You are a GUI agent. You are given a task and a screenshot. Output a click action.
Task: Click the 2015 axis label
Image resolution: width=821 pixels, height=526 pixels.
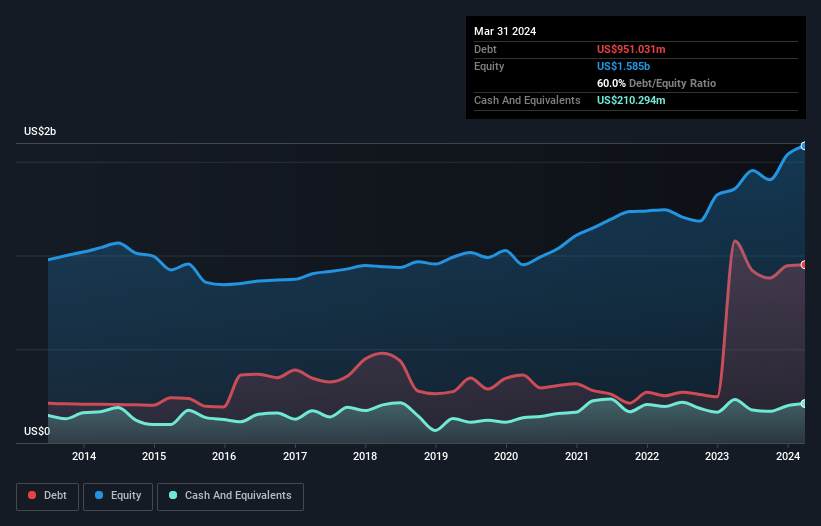[x=154, y=456]
